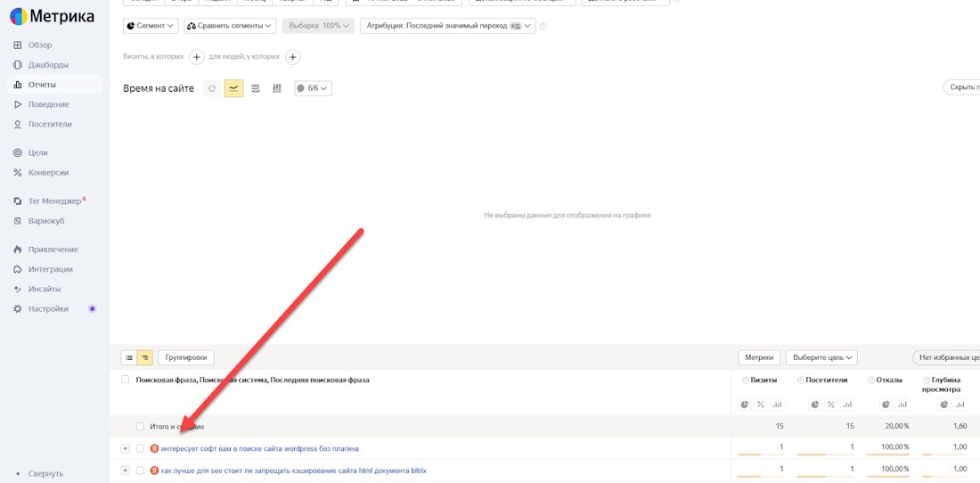Click percent icon under Визиты column

coord(761,405)
